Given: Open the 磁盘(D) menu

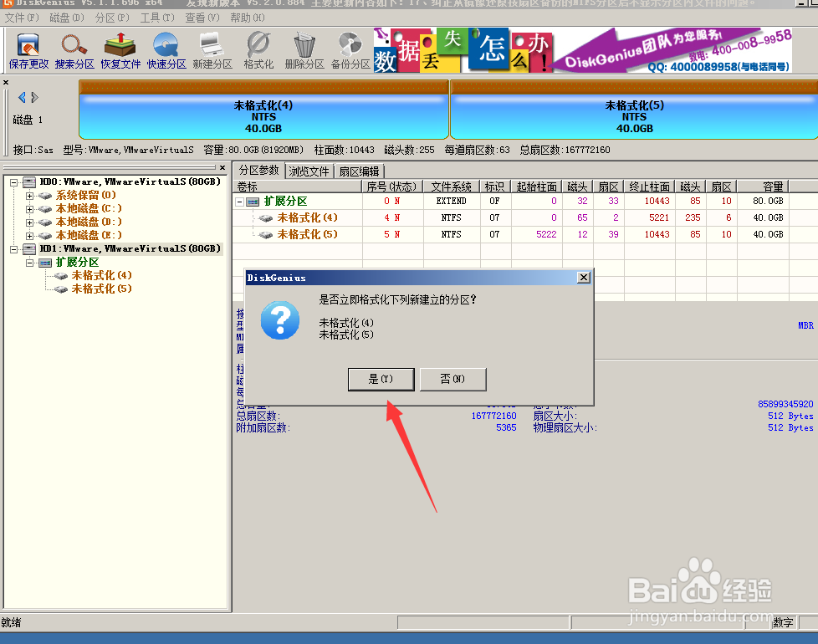Looking at the screenshot, I should [x=67, y=18].
